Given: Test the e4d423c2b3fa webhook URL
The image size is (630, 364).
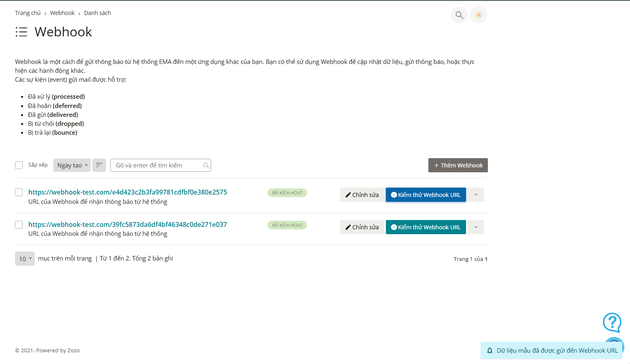Looking at the screenshot, I should click(x=426, y=195).
